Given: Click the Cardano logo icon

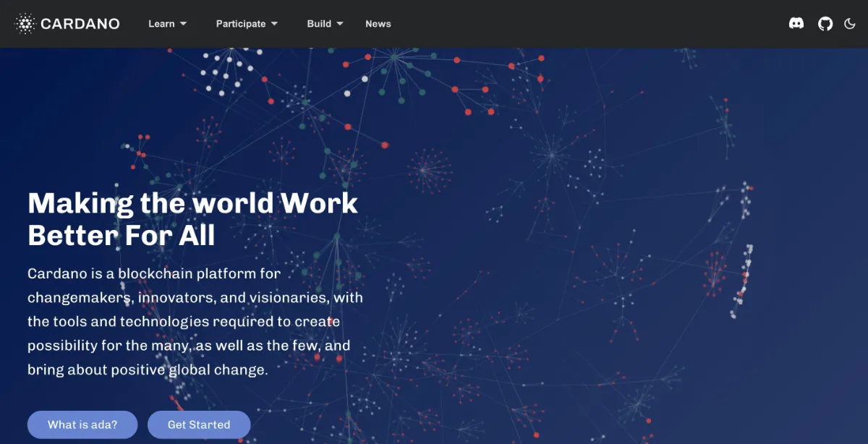Looking at the screenshot, I should pyautogui.click(x=25, y=24).
